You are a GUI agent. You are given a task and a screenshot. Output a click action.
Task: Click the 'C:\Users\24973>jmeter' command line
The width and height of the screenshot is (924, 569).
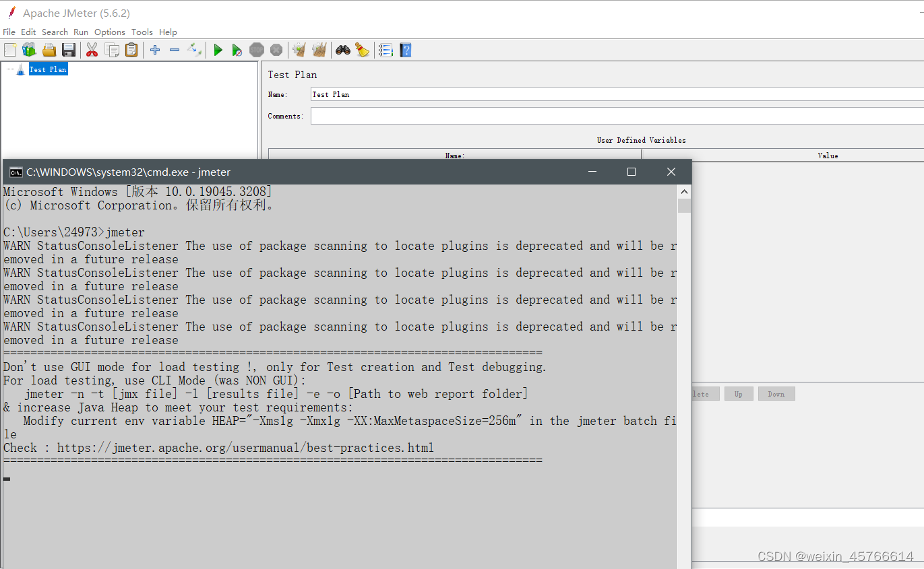point(74,232)
